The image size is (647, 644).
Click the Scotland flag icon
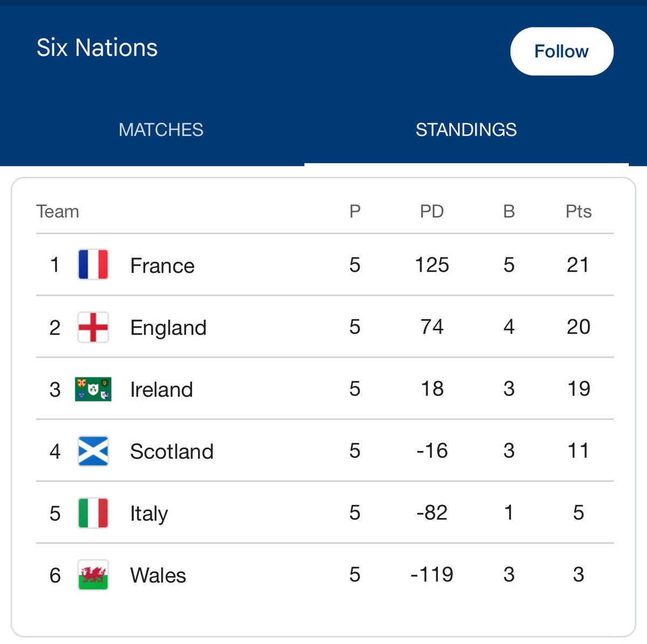[93, 451]
